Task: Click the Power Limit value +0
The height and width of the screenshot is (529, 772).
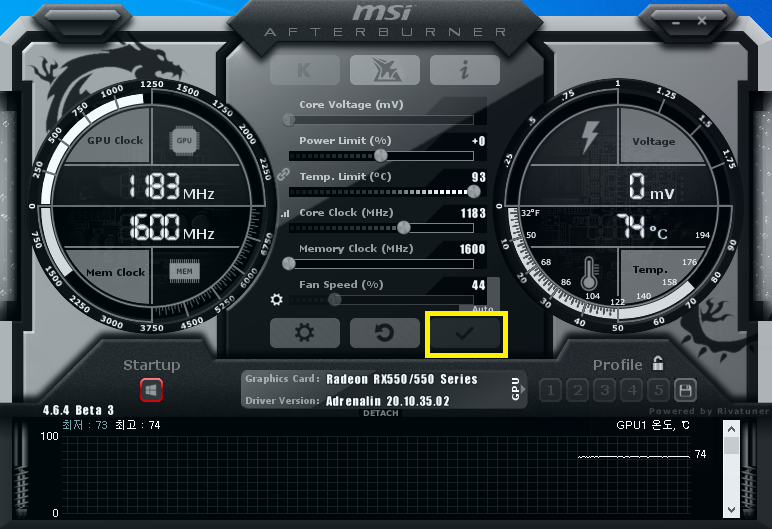Action: (x=479, y=141)
